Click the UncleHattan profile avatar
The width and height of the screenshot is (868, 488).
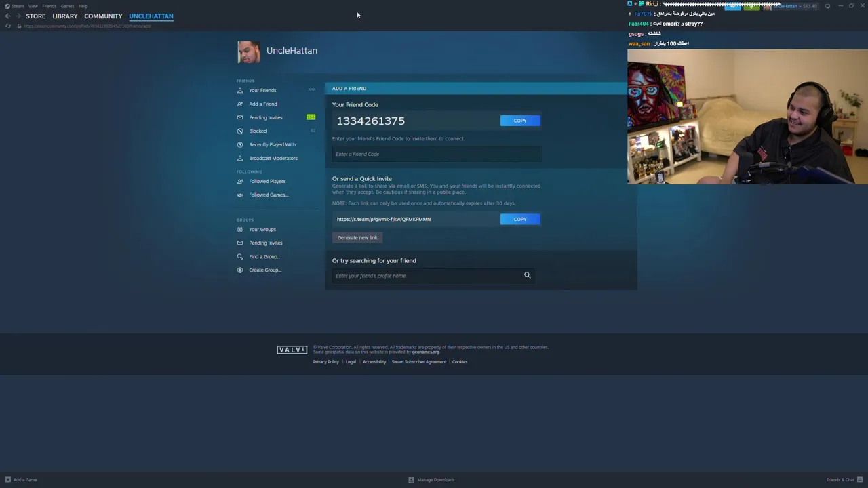[249, 52]
